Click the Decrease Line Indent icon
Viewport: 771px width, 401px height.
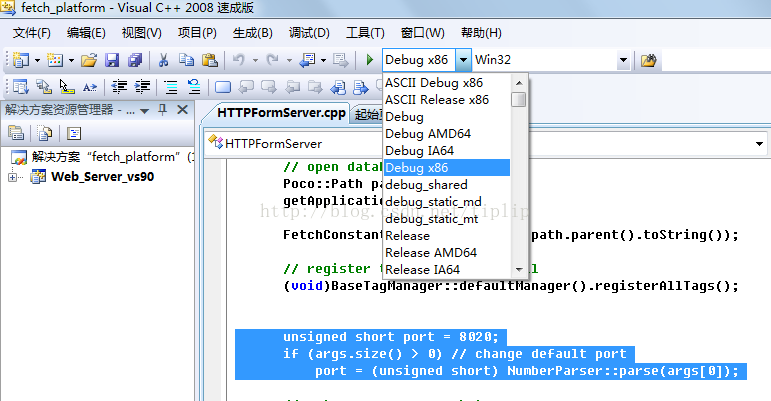tap(119, 87)
